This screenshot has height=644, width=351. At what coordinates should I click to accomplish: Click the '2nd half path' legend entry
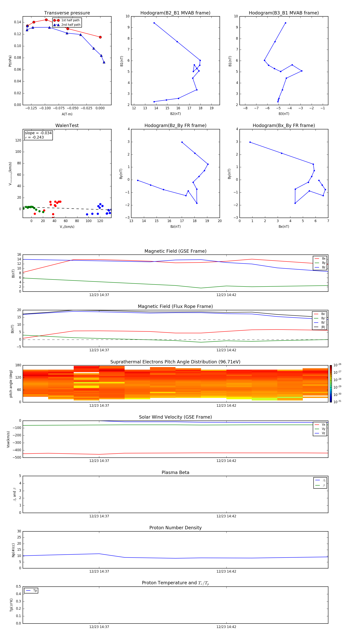67,25
